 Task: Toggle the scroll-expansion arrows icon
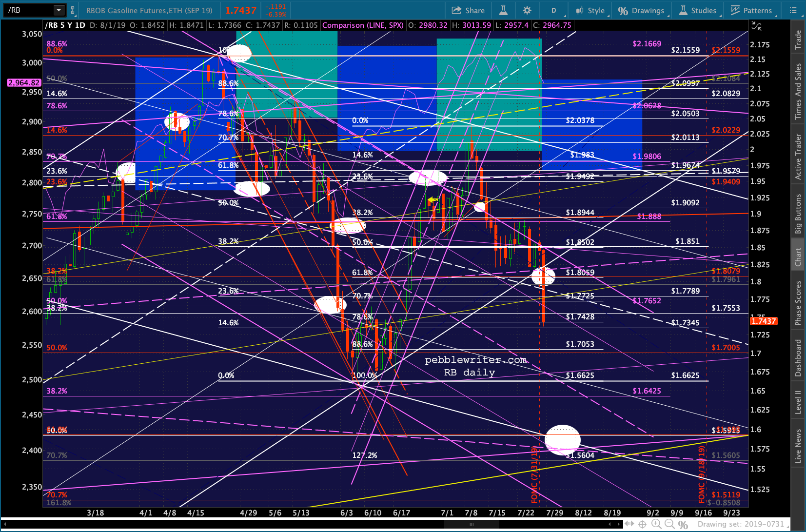[x=630, y=524]
